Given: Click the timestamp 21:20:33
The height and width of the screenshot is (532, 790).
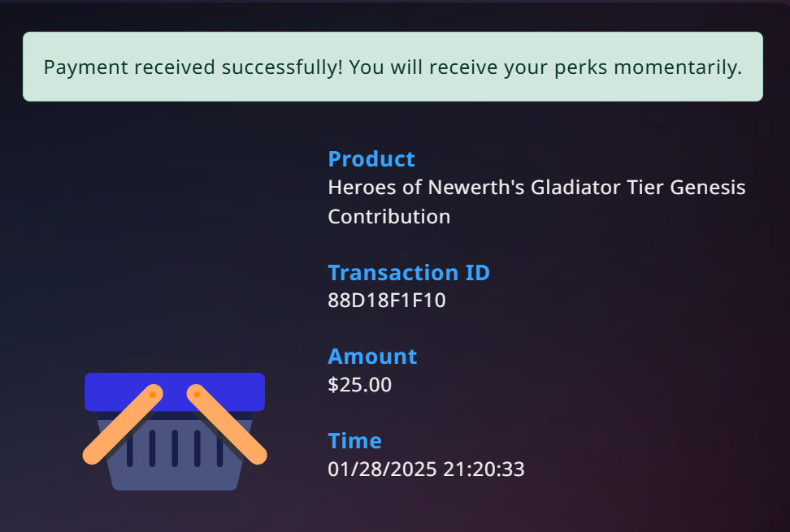Looking at the screenshot, I should (x=484, y=469).
